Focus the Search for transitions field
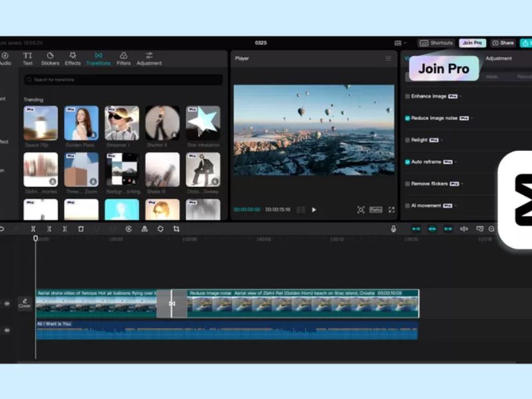 [x=124, y=80]
